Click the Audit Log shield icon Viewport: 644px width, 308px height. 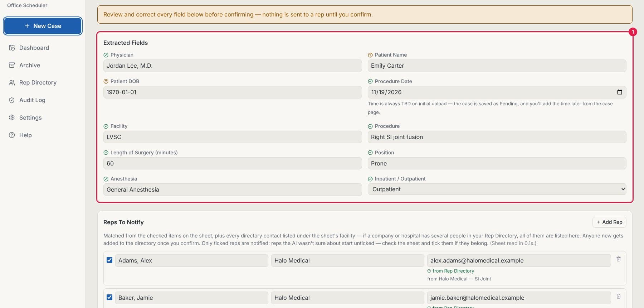coord(12,100)
